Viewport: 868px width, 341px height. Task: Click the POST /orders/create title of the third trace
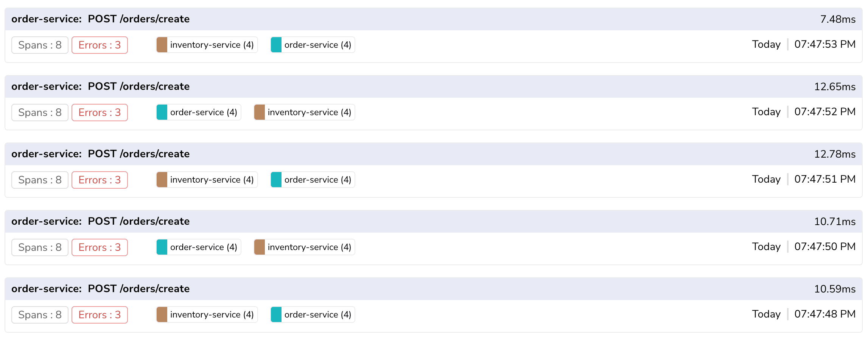point(138,153)
